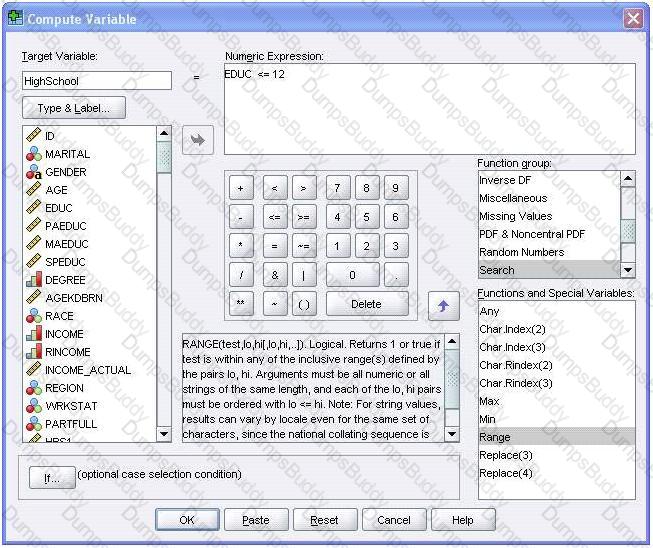This screenshot has width=653, height=548.
Task: Click function description scroll down arrow
Action: coord(452,434)
